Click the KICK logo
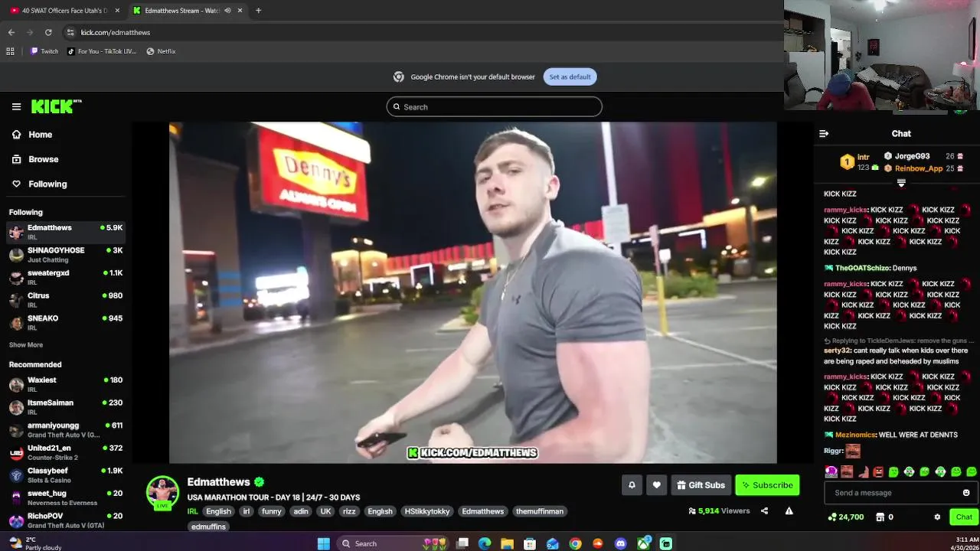The image size is (980, 551). 55,107
